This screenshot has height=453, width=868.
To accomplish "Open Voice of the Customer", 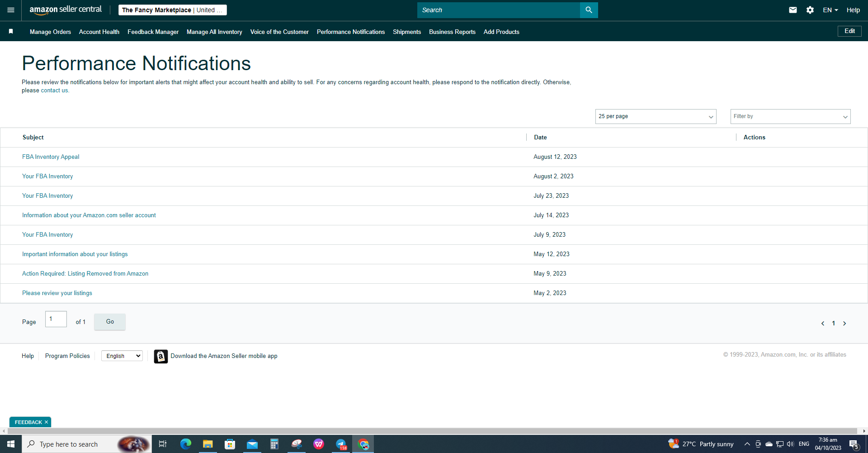I will (x=279, y=32).
